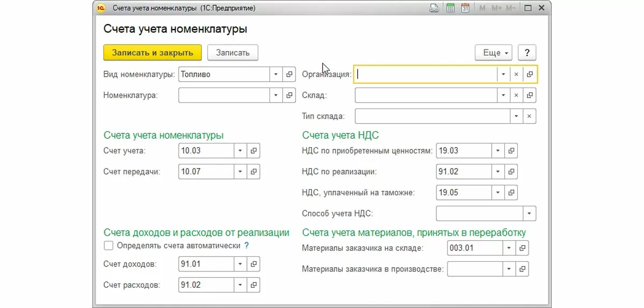Screen dimensions: 644x308
Task: Click Записать и закрыть button
Action: [152, 53]
